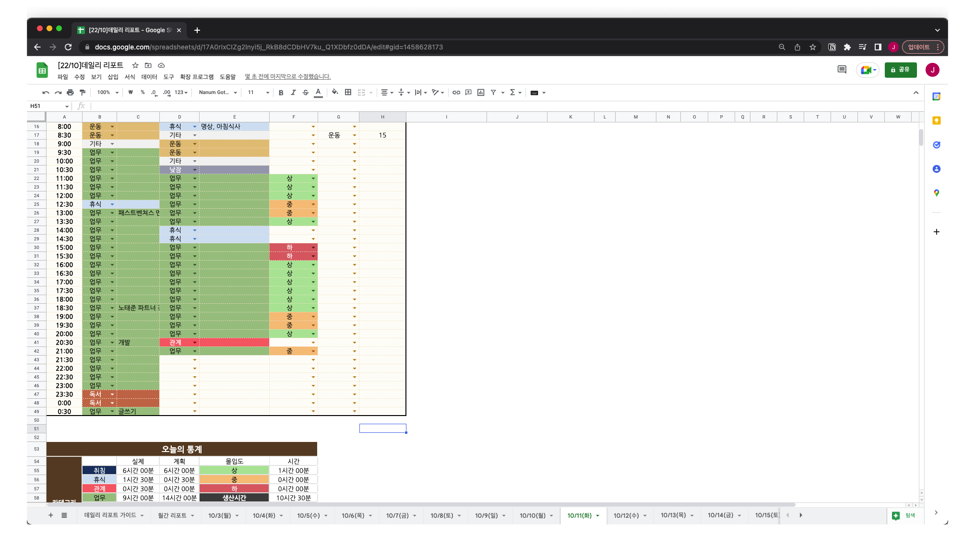
Task: Click the borders icon
Action: point(348,92)
